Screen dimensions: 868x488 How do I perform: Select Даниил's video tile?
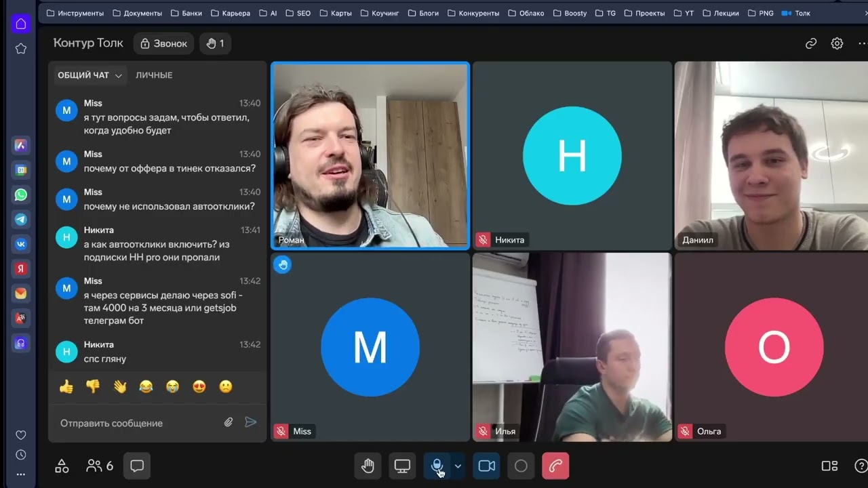pyautogui.click(x=772, y=155)
